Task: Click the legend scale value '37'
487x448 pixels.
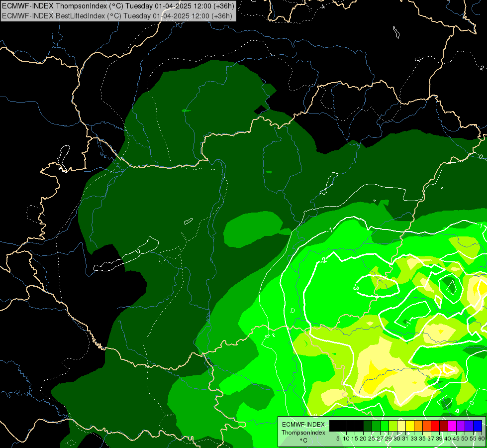Action: point(431,439)
